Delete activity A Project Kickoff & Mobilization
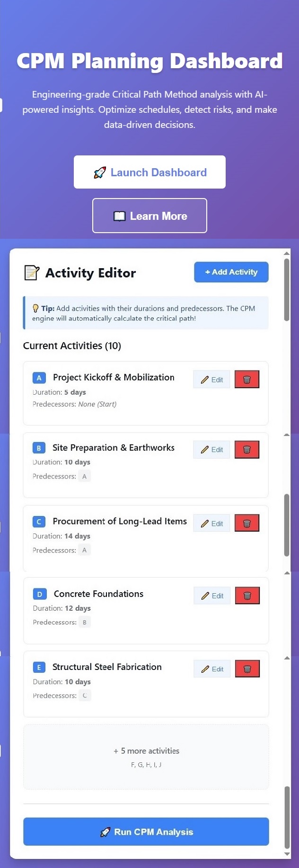This screenshot has height=868, width=299. click(247, 380)
